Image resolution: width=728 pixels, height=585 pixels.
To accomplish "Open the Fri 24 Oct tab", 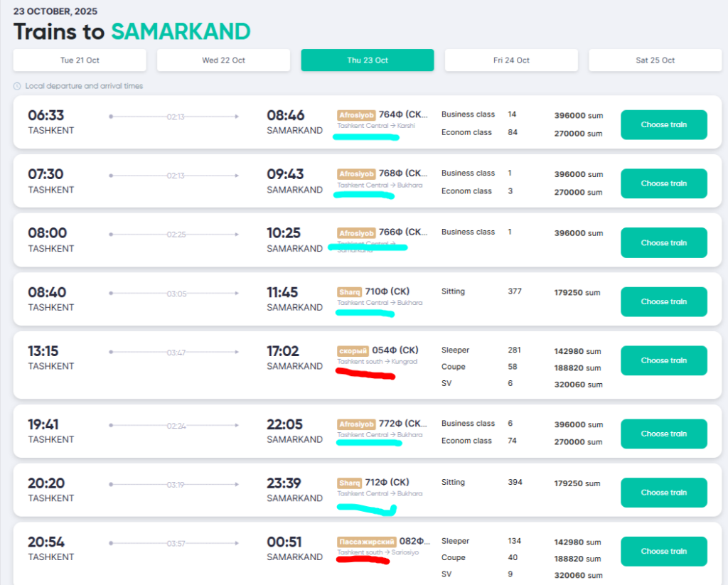I will click(x=511, y=60).
